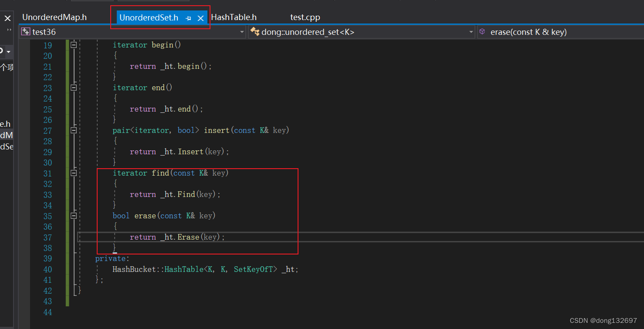644x329 pixels.
Task: Pin the UnorderedSet.h tab
Action: click(x=188, y=18)
